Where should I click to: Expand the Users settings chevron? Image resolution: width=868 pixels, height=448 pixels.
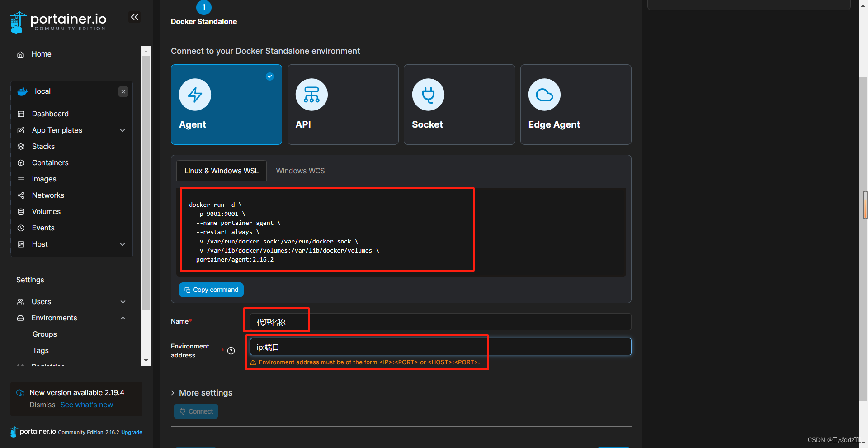[x=123, y=302]
